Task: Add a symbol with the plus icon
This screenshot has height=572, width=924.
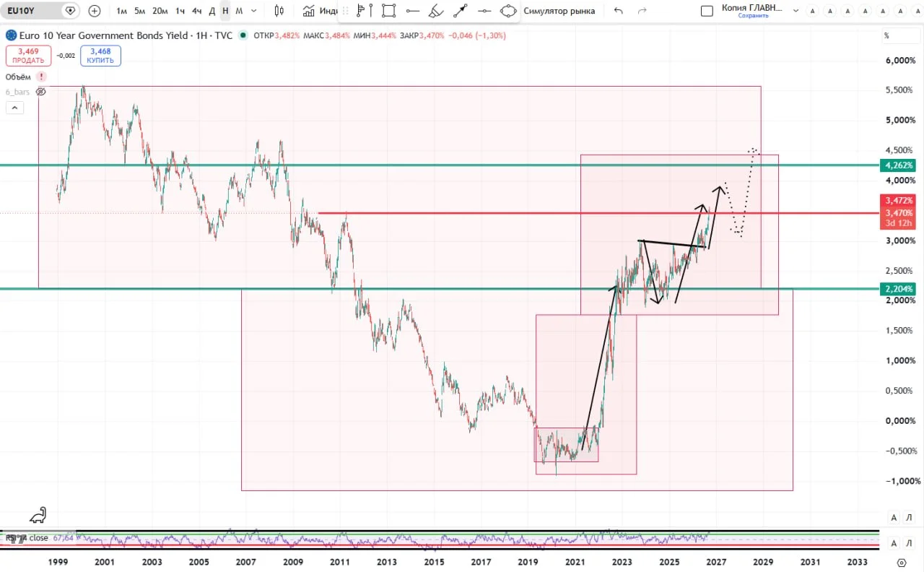Action: click(x=95, y=11)
